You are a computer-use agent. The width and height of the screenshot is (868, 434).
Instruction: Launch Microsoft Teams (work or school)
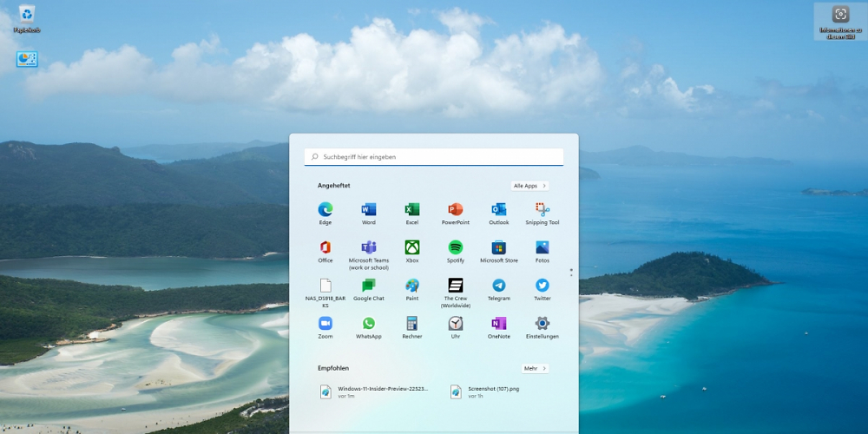click(x=369, y=254)
